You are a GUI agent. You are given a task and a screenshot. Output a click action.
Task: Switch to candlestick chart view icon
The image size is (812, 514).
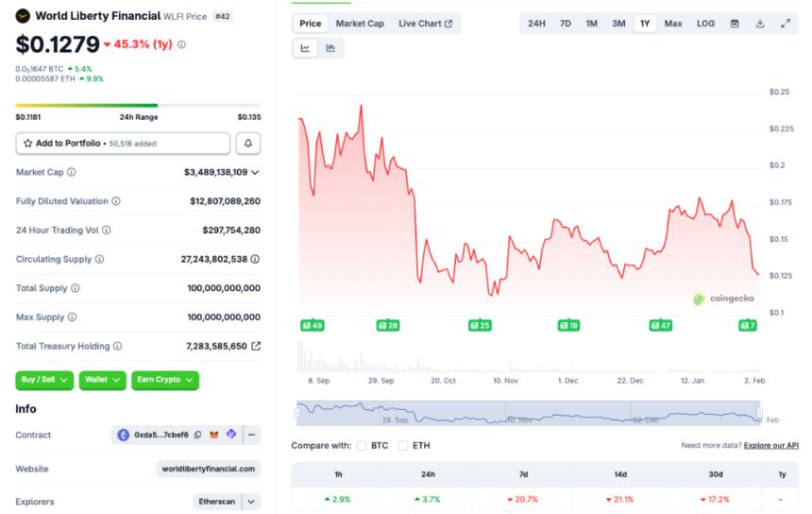(330, 48)
